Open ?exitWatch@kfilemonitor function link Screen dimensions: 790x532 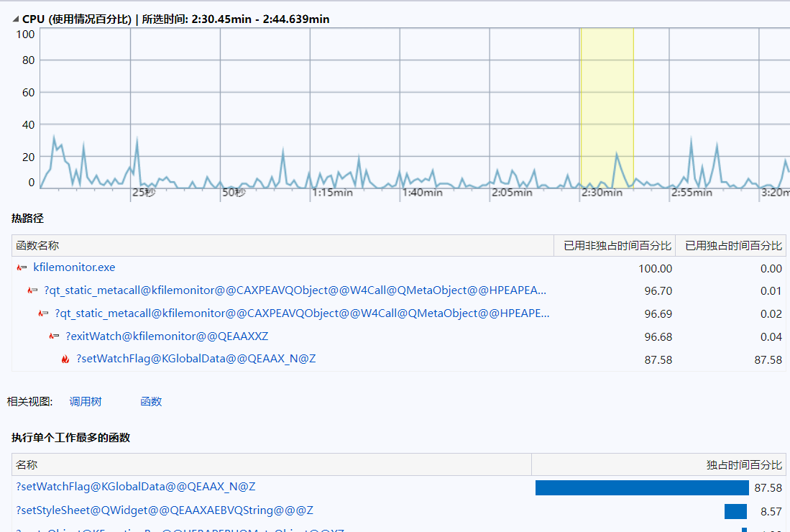click(167, 336)
